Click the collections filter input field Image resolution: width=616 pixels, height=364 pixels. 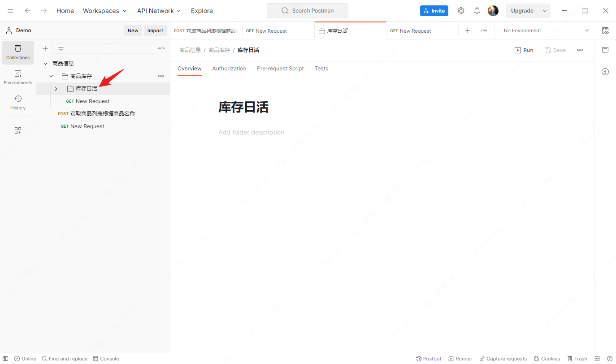point(103,48)
